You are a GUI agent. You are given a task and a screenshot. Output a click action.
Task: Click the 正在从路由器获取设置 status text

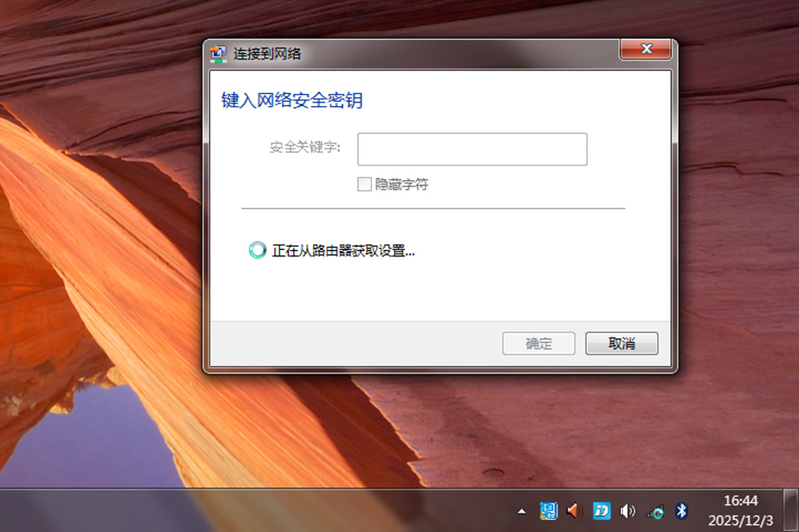pos(343,251)
